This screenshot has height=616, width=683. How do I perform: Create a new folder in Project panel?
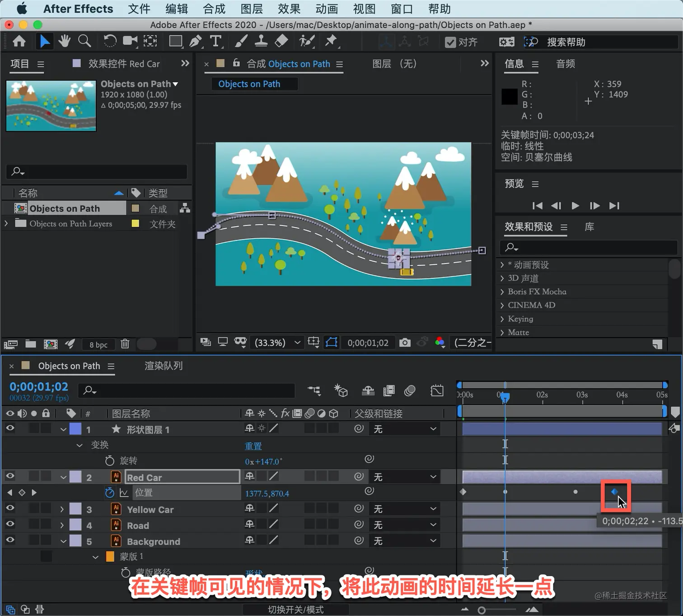tap(31, 344)
